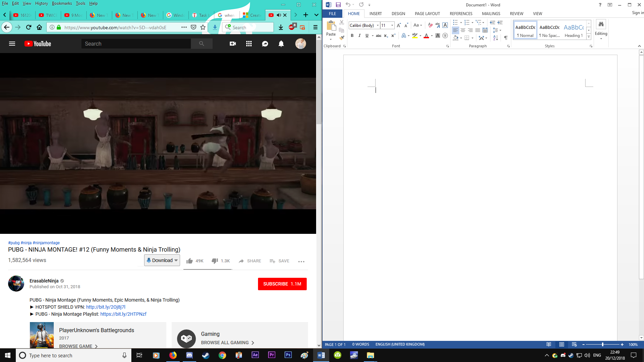The image size is (644, 362).
Task: Open YouTube notifications bell
Action: (281, 44)
